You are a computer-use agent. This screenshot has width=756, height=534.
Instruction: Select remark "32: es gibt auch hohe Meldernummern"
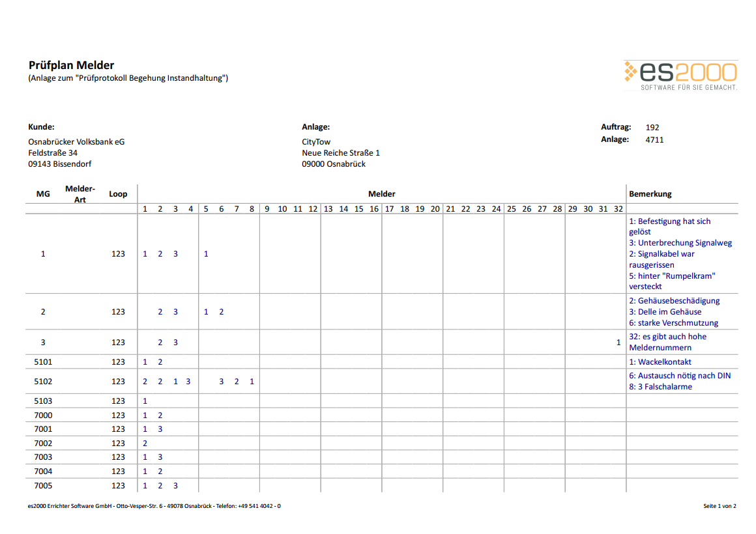pos(668,342)
